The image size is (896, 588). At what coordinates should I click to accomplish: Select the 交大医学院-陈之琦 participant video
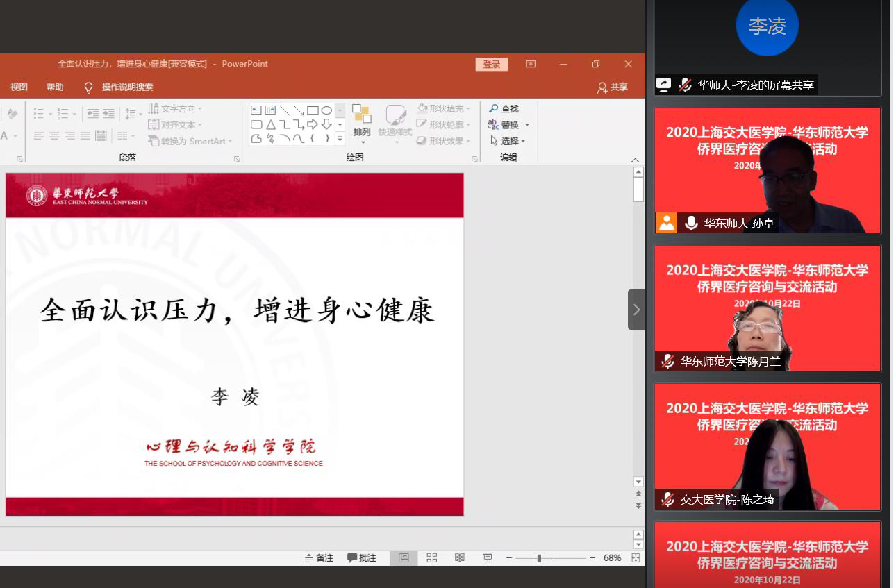click(x=768, y=446)
